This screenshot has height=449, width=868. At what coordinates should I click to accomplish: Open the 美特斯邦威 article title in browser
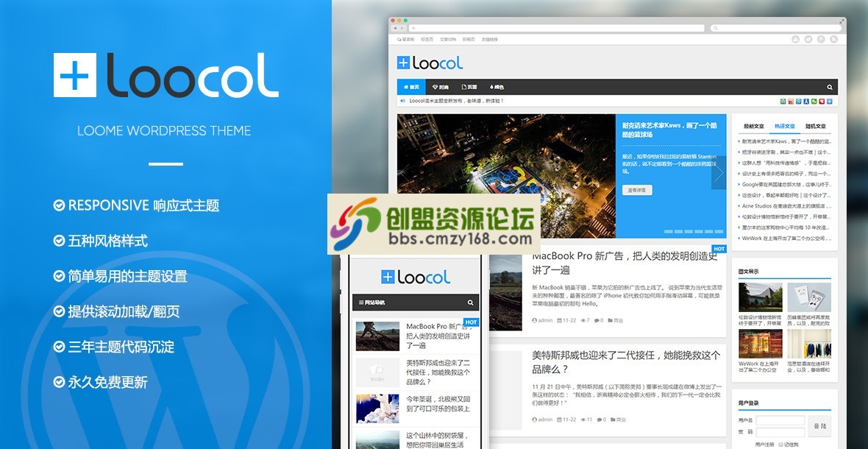[626, 362]
